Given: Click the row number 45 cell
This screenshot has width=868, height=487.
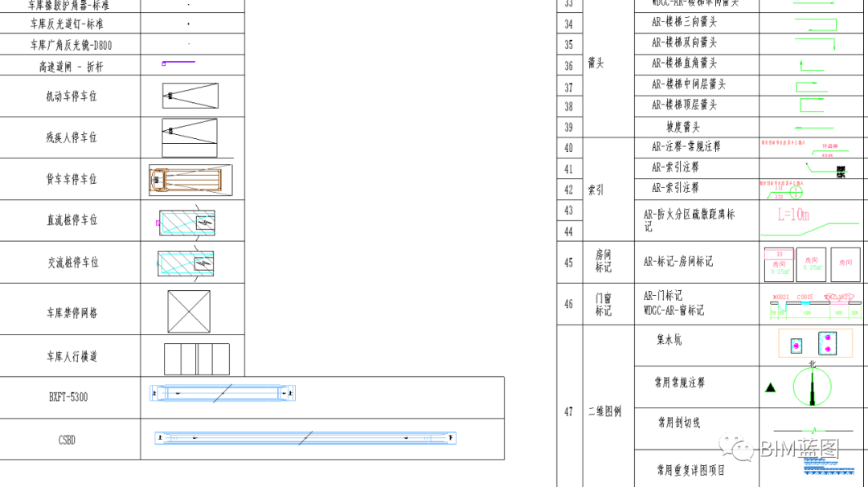Looking at the screenshot, I should pos(568,262).
